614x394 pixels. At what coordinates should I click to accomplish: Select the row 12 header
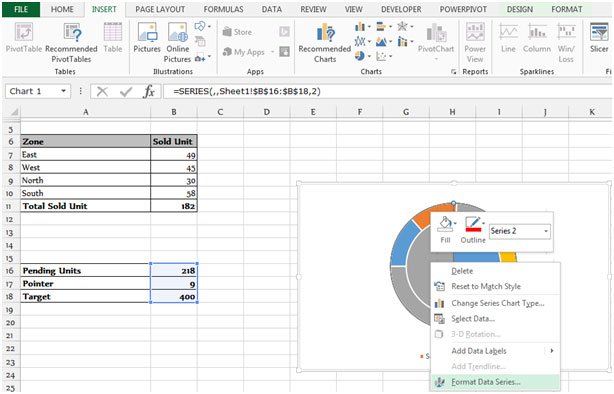pos(10,219)
